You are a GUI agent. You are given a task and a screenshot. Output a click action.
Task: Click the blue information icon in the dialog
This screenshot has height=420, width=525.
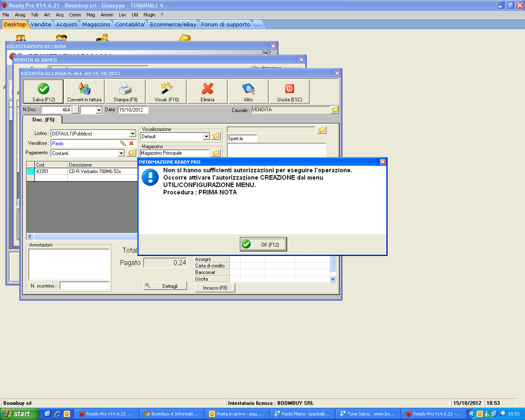[150, 177]
